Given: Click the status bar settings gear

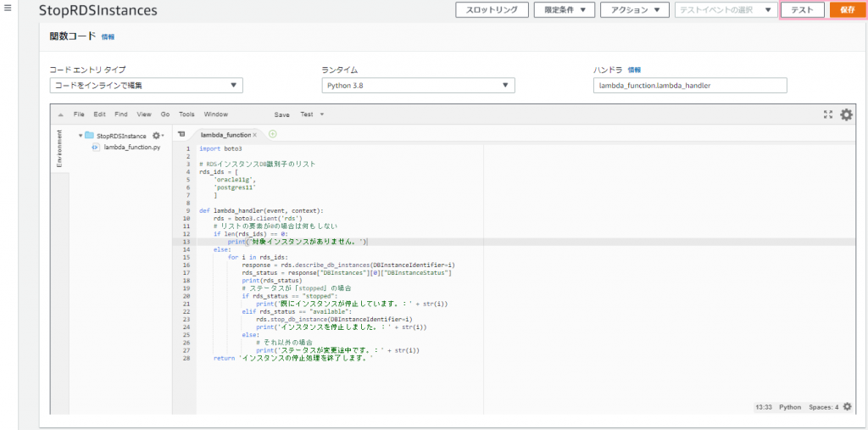Looking at the screenshot, I should pyautogui.click(x=847, y=407).
